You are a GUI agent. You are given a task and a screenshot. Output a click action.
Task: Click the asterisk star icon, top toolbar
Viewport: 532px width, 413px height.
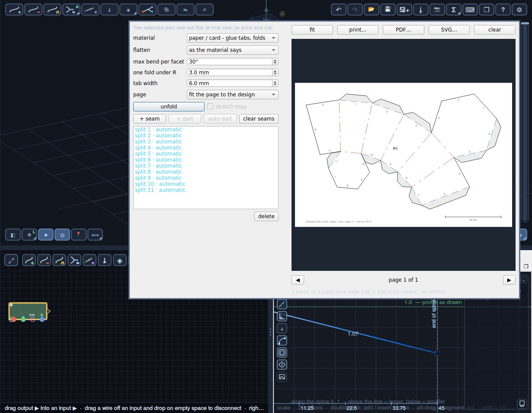coord(204,10)
